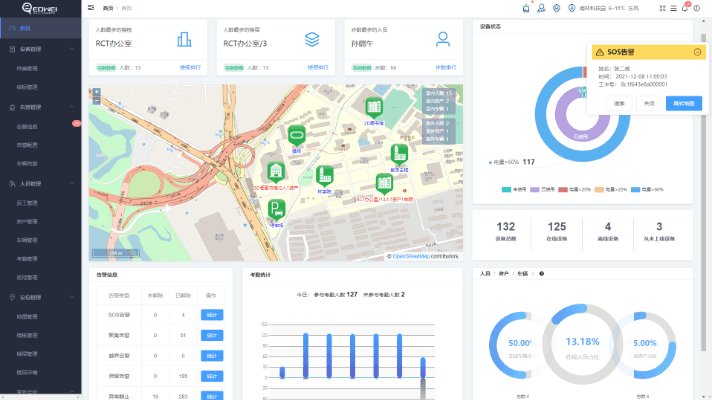Zoom out on the map with minus button
This screenshot has width=712, height=400.
[96, 101]
